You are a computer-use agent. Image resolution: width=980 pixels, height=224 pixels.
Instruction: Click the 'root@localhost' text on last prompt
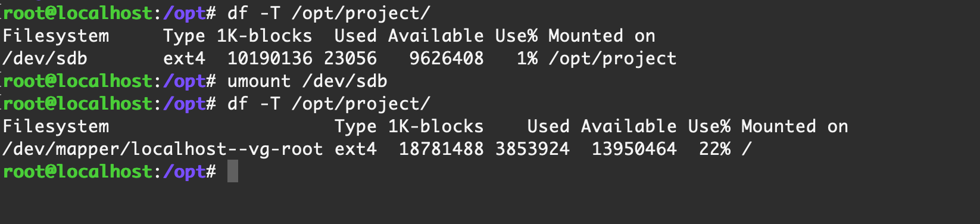77,172
